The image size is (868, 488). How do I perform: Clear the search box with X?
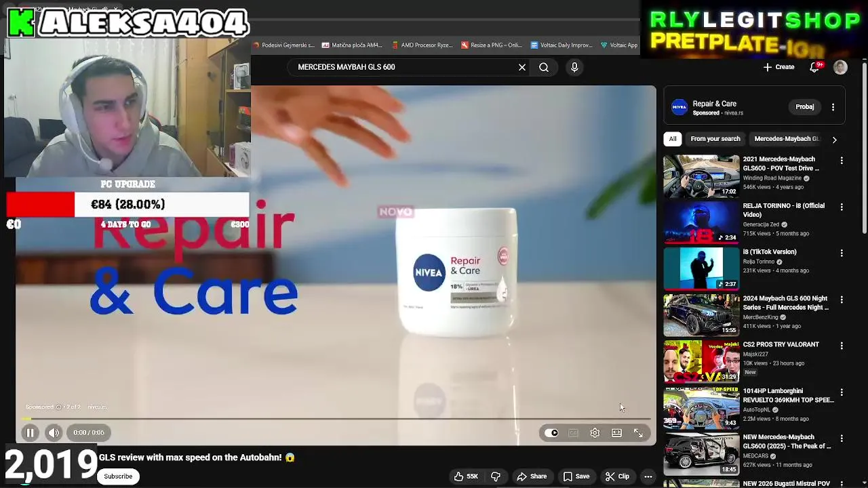[522, 67]
